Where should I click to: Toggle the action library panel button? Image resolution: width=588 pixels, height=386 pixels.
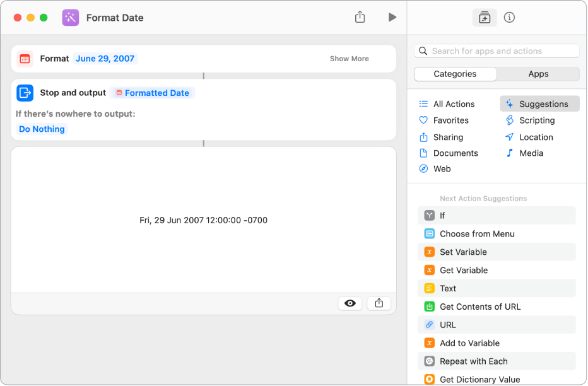click(x=485, y=18)
